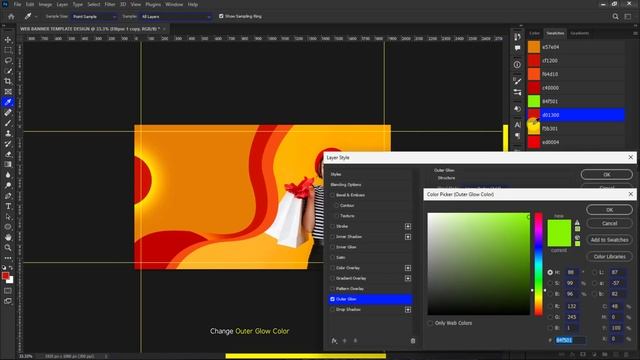Select the Lasso tool
Screen dimensions: 640x360
click(x=8, y=60)
